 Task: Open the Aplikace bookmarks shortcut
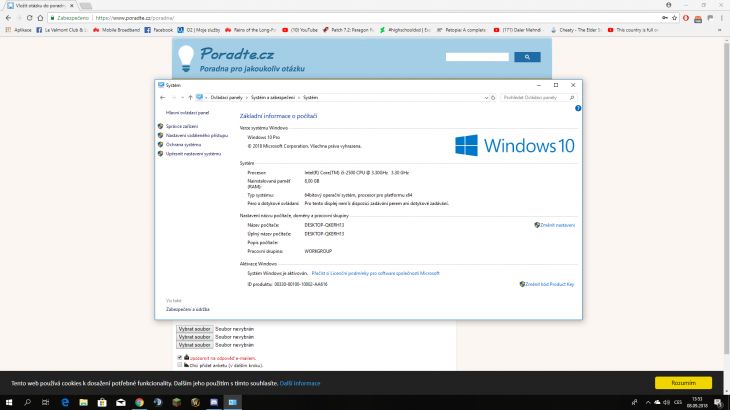pyautogui.click(x=19, y=30)
